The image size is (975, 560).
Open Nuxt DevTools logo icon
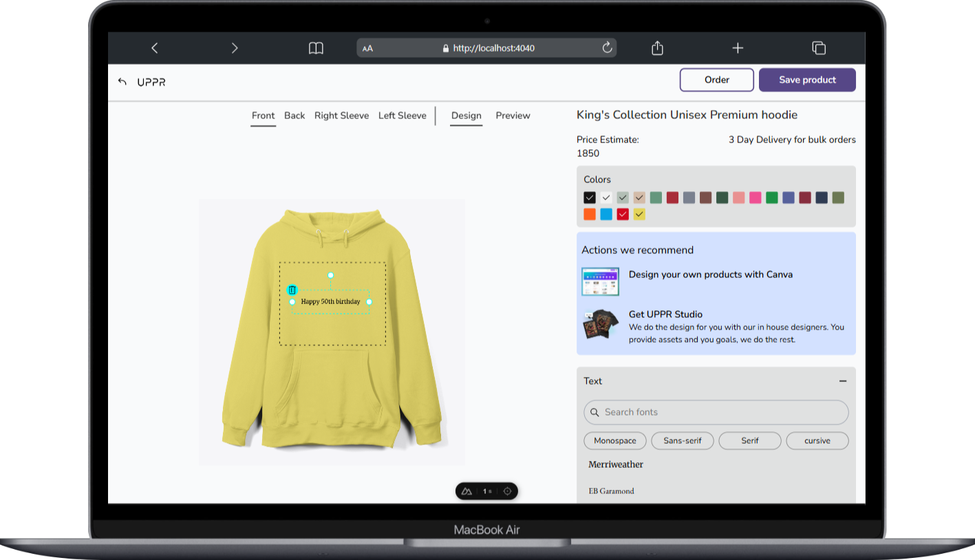point(467,491)
